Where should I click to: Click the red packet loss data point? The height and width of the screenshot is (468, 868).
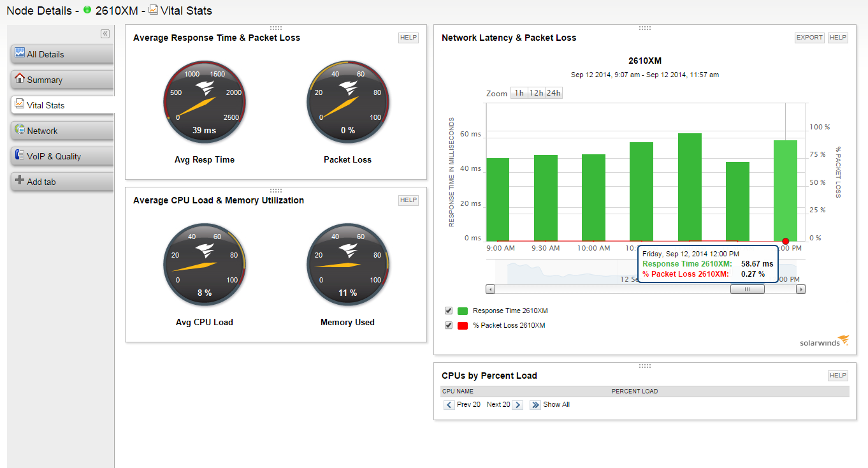(x=785, y=241)
